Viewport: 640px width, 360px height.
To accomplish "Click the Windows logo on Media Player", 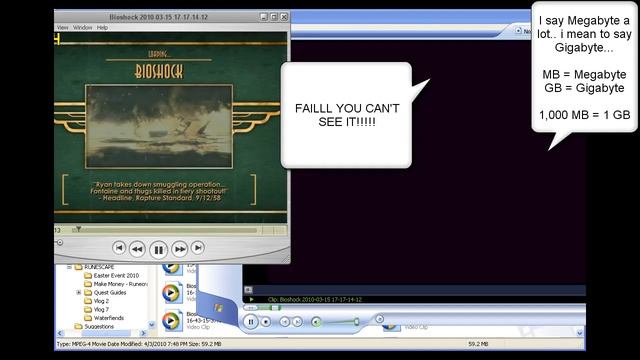I will point(218,308).
